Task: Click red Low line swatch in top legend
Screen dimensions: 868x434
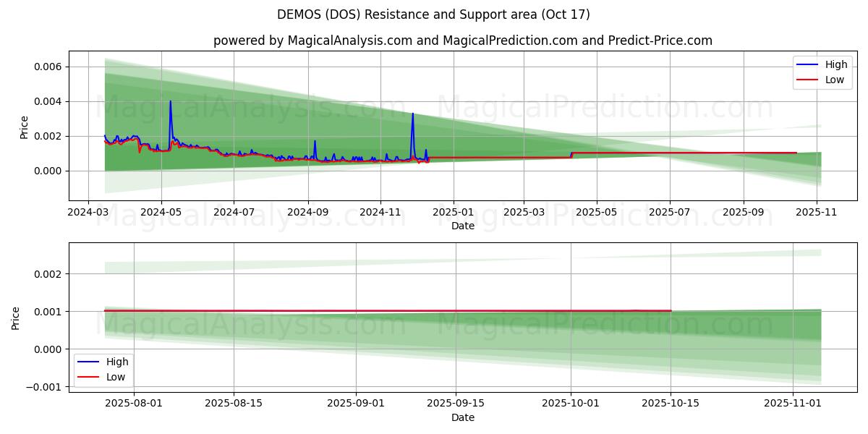Action: (x=808, y=80)
